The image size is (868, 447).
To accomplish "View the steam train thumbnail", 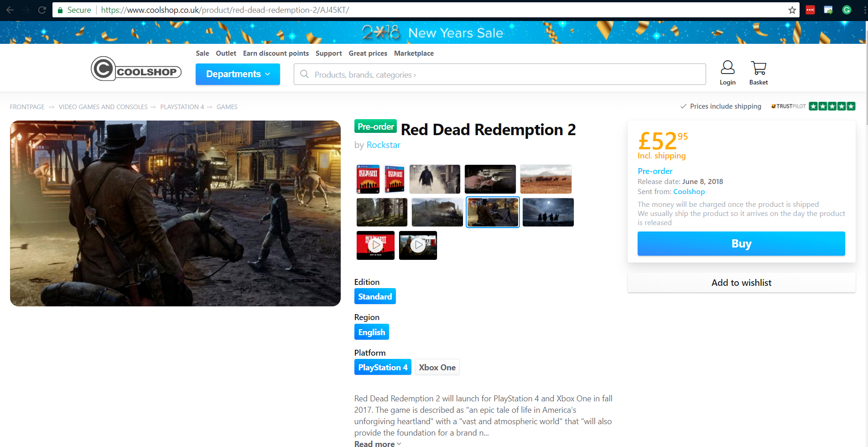I will (x=437, y=212).
